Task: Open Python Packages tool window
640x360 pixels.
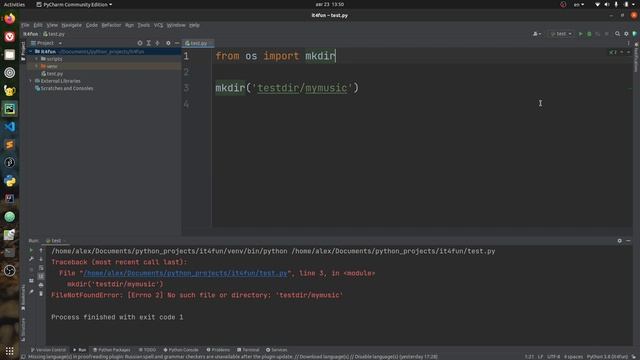Action: click(x=111, y=350)
